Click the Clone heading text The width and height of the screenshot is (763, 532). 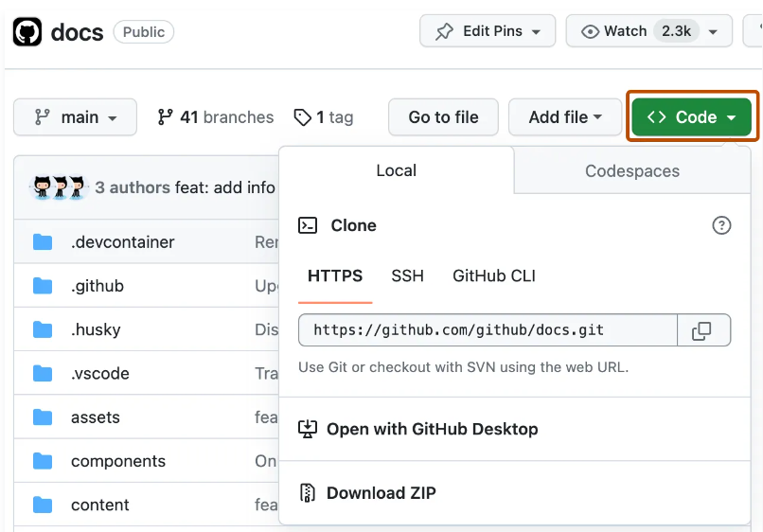(354, 225)
